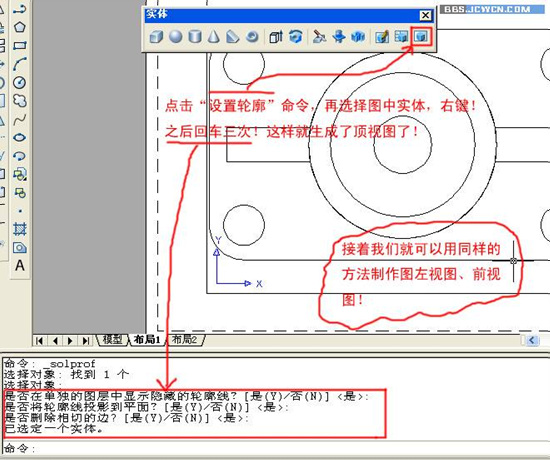Select the Cone solid tool
Image resolution: width=550 pixels, height=460 pixels.
pos(213,36)
